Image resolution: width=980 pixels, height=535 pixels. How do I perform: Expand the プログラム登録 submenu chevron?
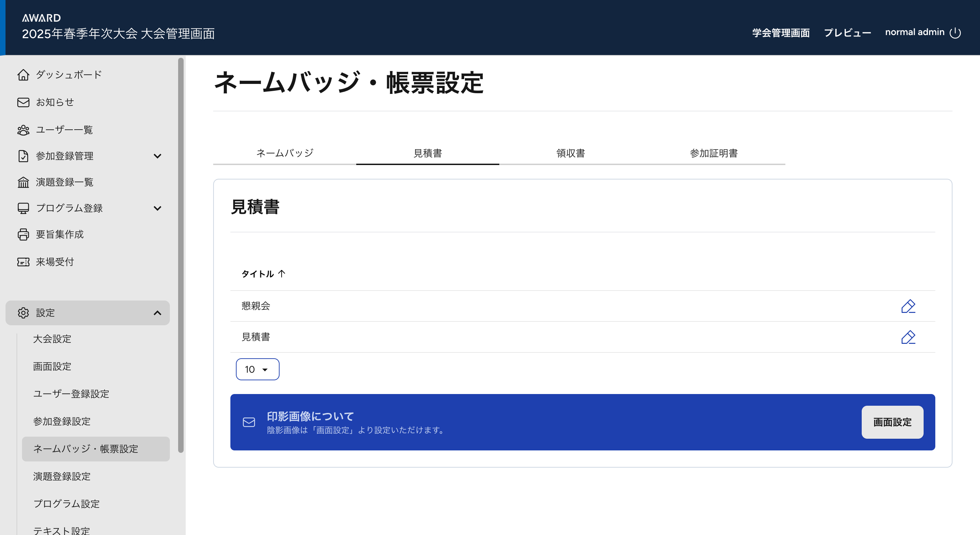coord(157,208)
